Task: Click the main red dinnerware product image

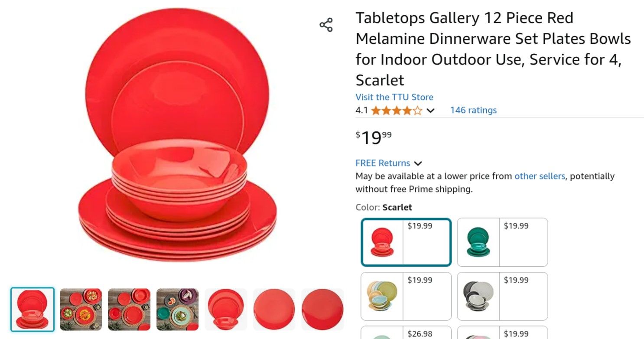Action: coord(177,136)
